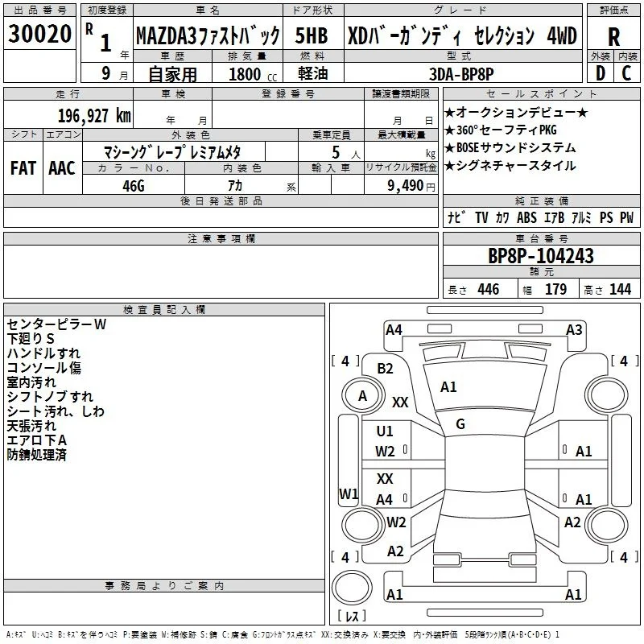Click inspector note 天張汚れ
Viewport: 644px width, 644px height.
coord(31,426)
